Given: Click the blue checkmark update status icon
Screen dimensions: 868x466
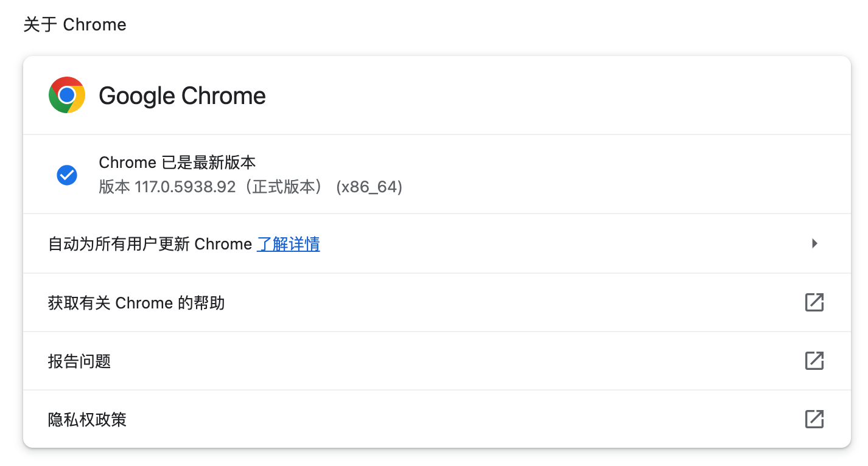Looking at the screenshot, I should tap(66, 175).
